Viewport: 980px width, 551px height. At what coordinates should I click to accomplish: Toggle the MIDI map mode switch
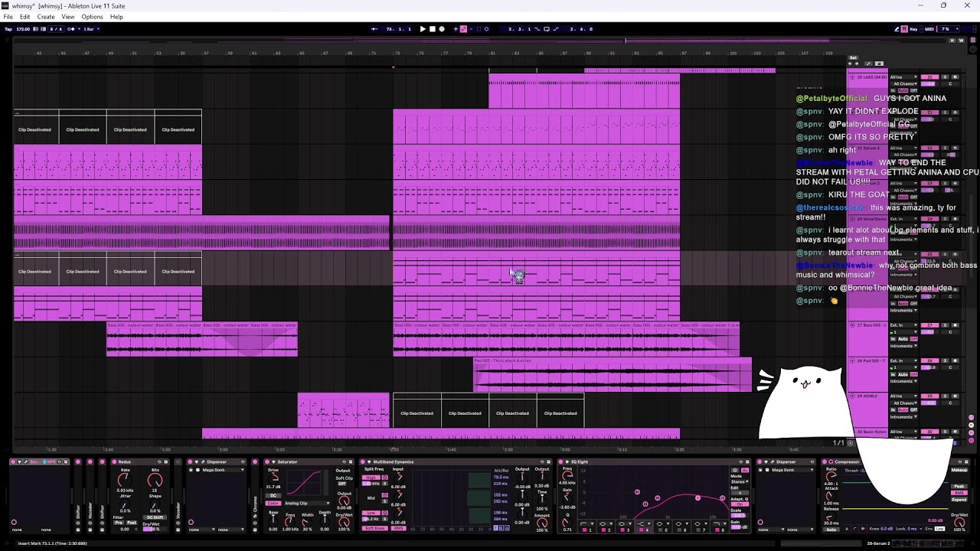pyautogui.click(x=929, y=29)
